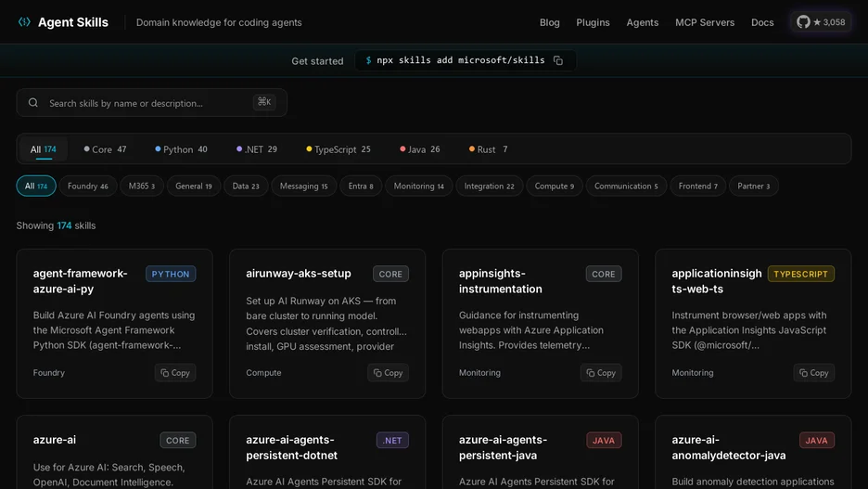Click the Agent Skills site title
The width and height of the screenshot is (868, 489).
(x=73, y=22)
